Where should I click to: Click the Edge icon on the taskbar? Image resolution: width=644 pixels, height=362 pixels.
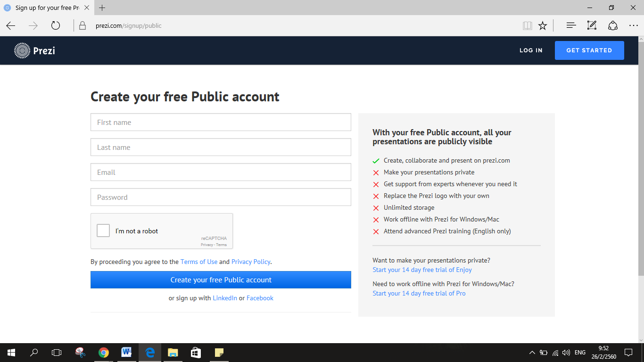click(150, 352)
